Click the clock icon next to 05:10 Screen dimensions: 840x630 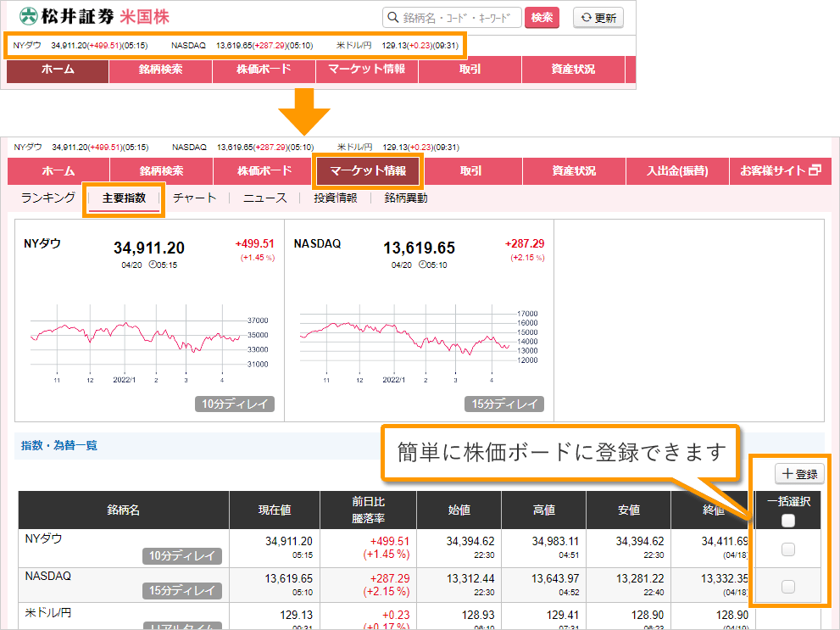(x=423, y=265)
